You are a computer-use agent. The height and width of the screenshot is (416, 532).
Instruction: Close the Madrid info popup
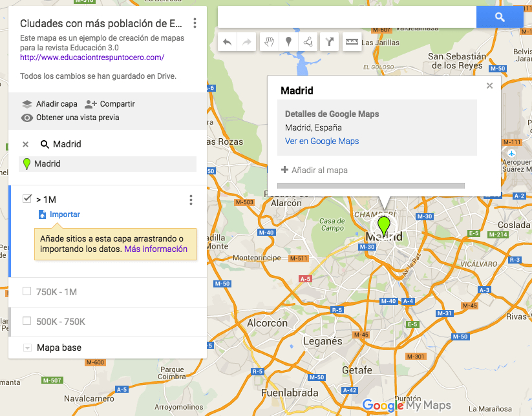489,85
